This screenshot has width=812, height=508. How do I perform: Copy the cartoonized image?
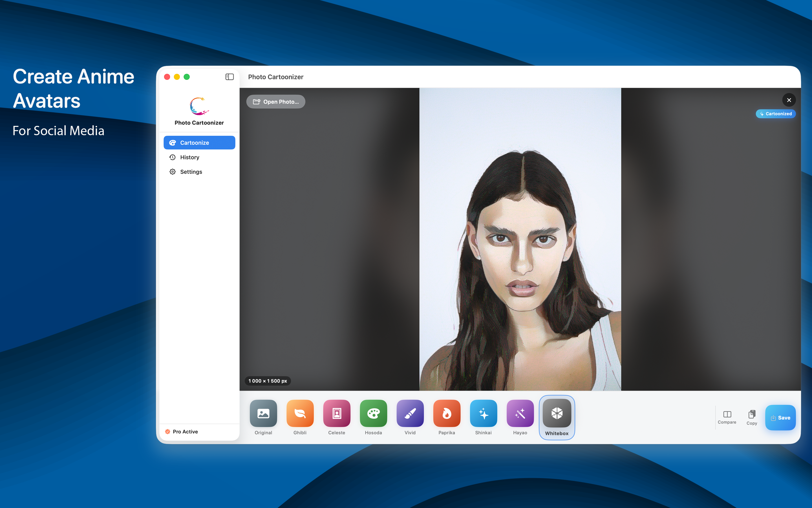pos(752,417)
